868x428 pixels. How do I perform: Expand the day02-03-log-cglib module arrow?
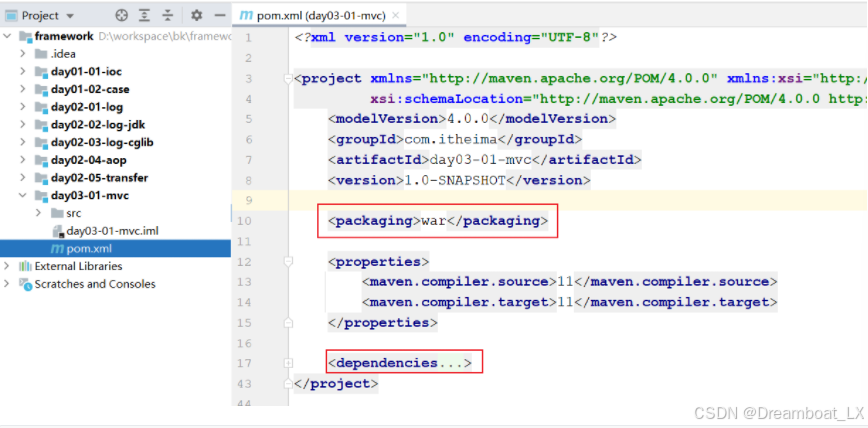click(23, 142)
